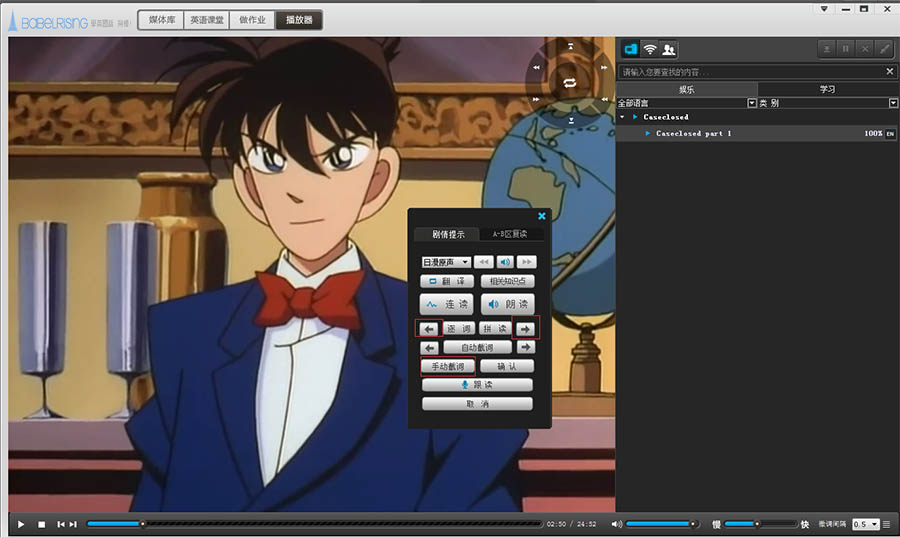Open the 0.5 interval dropdown
Screen dimensions: 900x537
click(x=866, y=524)
